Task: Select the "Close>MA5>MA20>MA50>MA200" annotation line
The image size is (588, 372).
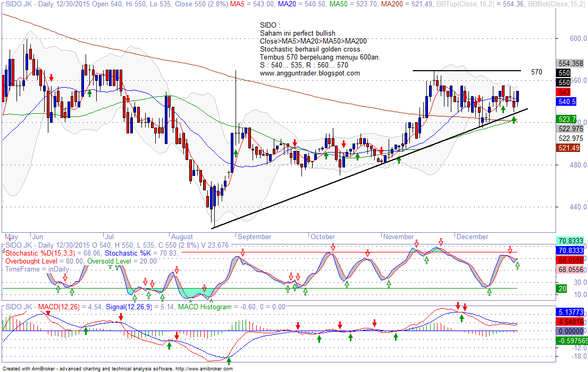Action: pyautogui.click(x=314, y=41)
